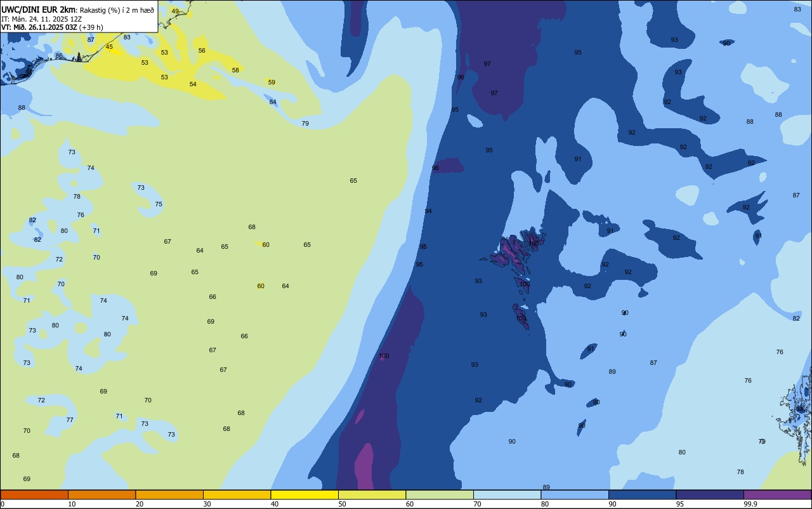The image size is (812, 509).
Task: Click the legend tick label 10
Action: (72, 504)
